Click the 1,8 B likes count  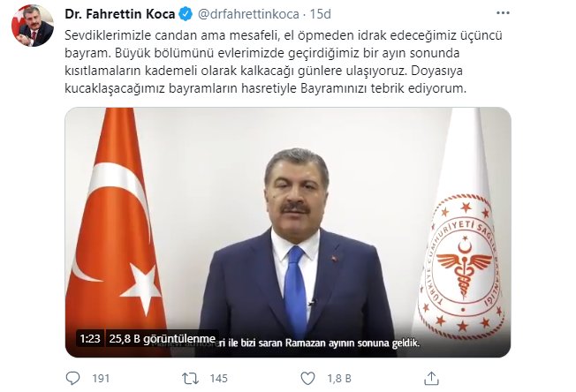coord(339,379)
